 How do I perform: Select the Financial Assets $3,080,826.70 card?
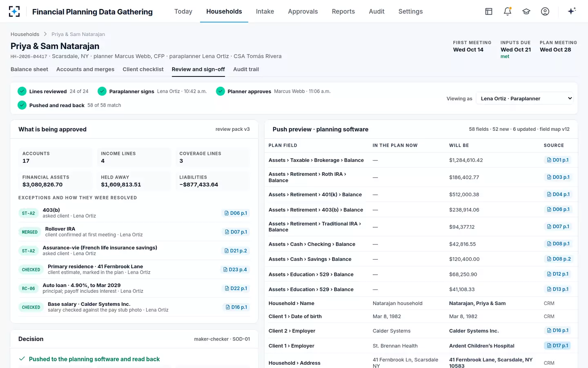pos(55,181)
